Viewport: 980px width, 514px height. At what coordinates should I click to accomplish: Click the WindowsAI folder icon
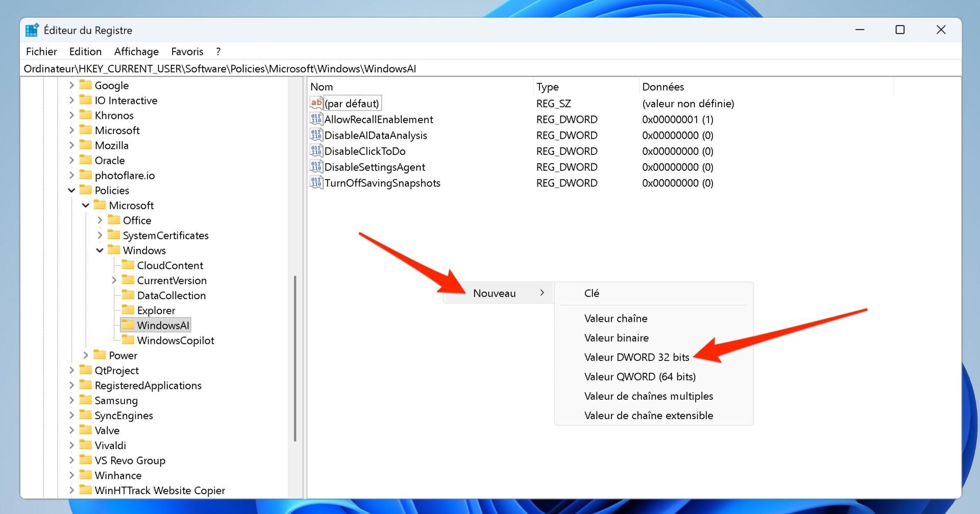click(x=128, y=325)
